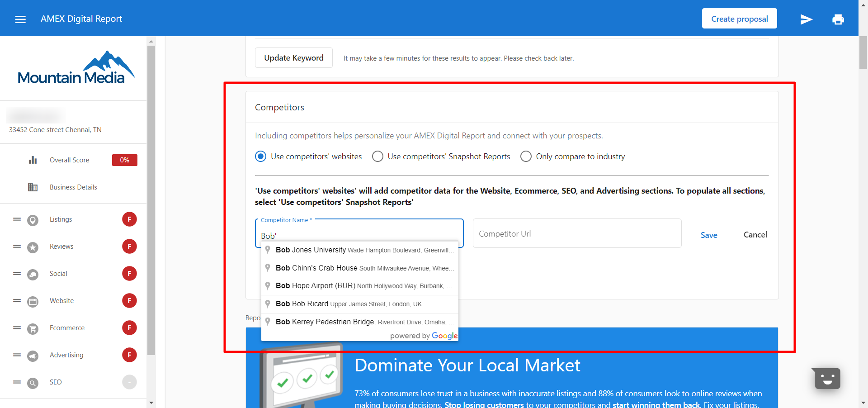Go to Website section
The image size is (868, 408).
pyautogui.click(x=61, y=301)
